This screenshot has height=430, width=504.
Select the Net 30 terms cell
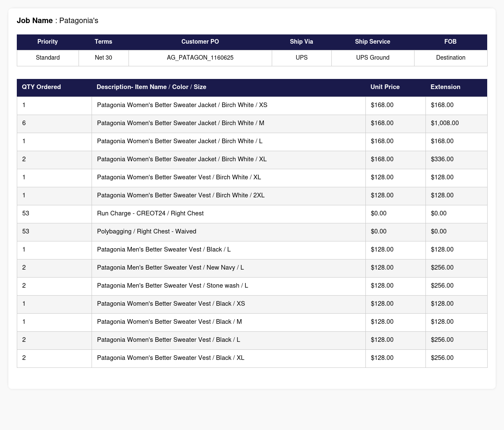click(x=103, y=58)
